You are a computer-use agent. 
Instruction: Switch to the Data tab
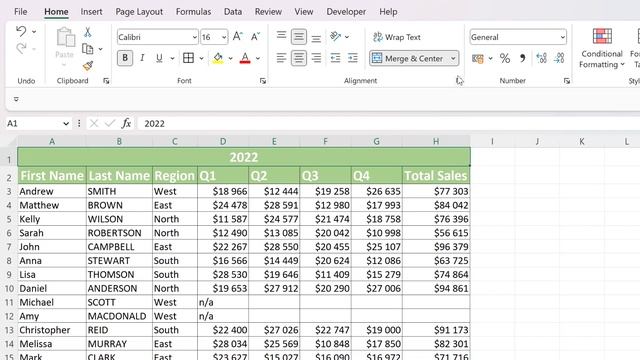point(233,11)
